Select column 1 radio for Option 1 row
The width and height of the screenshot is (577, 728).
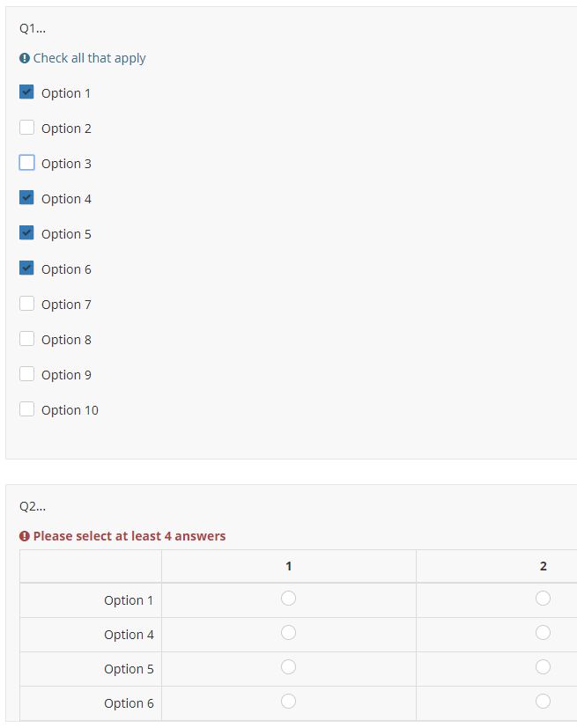(x=288, y=599)
